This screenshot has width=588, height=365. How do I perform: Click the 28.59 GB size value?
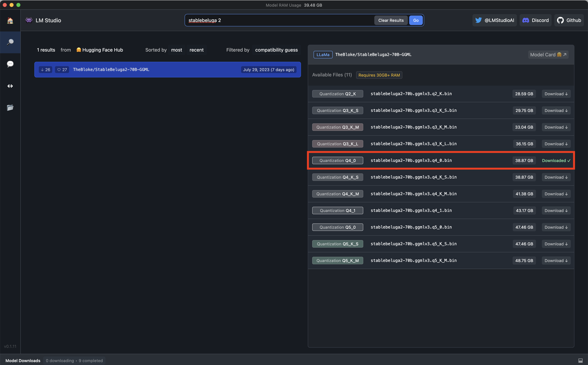click(524, 94)
